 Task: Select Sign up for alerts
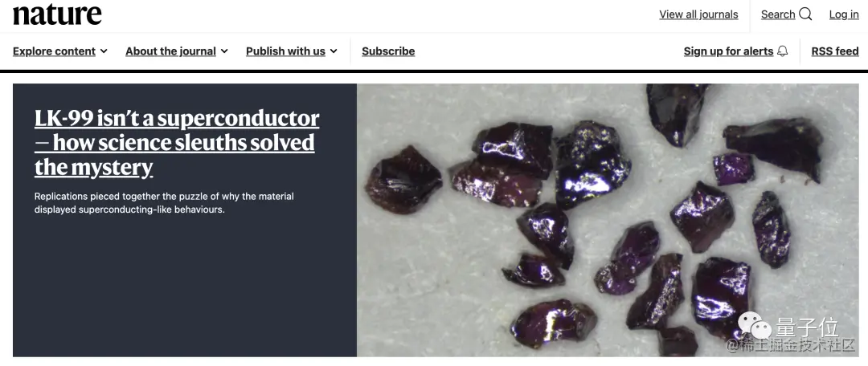click(728, 51)
